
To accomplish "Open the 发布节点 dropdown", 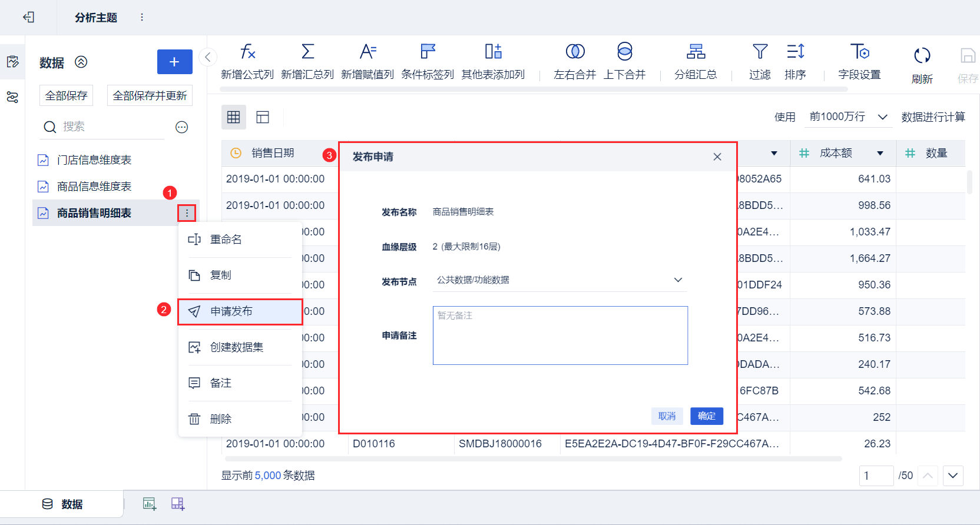I will click(x=560, y=280).
